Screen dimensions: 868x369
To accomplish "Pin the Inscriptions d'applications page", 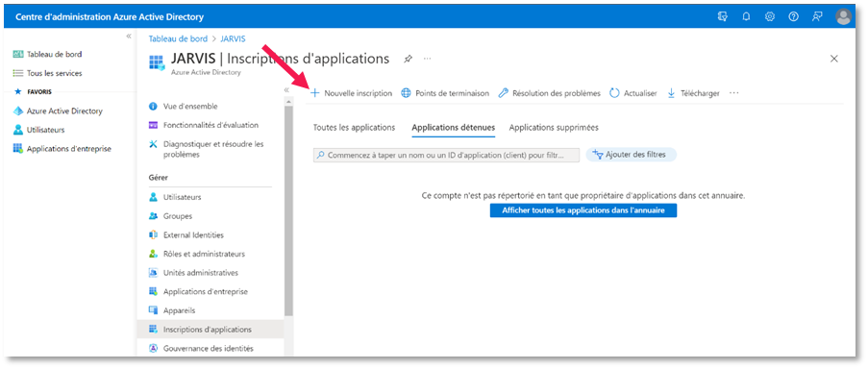I will click(x=408, y=59).
